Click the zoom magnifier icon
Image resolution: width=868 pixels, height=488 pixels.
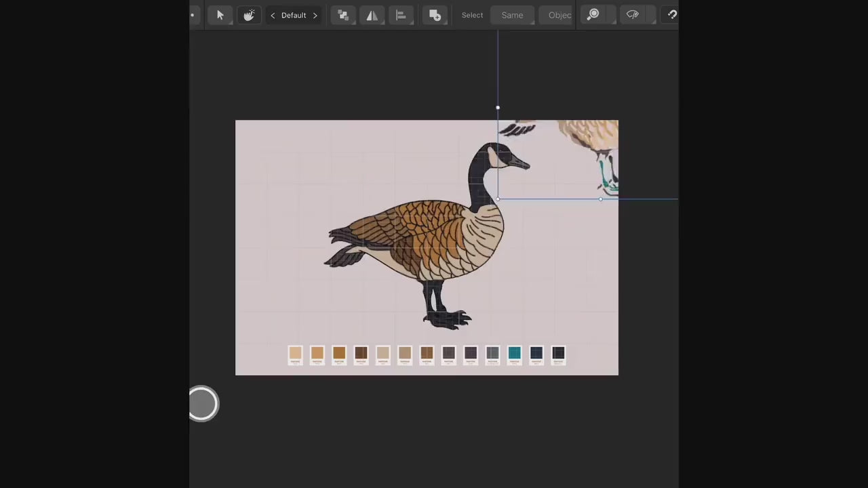pos(593,15)
